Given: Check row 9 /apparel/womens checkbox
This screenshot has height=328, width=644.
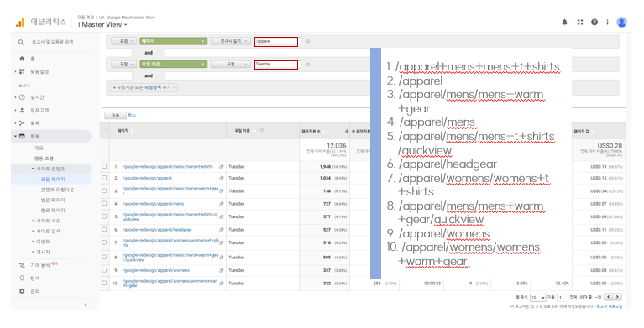Looking at the screenshot, I should (104, 270).
